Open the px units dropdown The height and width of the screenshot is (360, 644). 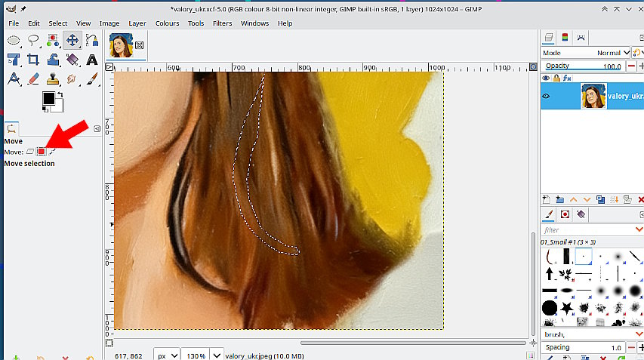(x=167, y=355)
